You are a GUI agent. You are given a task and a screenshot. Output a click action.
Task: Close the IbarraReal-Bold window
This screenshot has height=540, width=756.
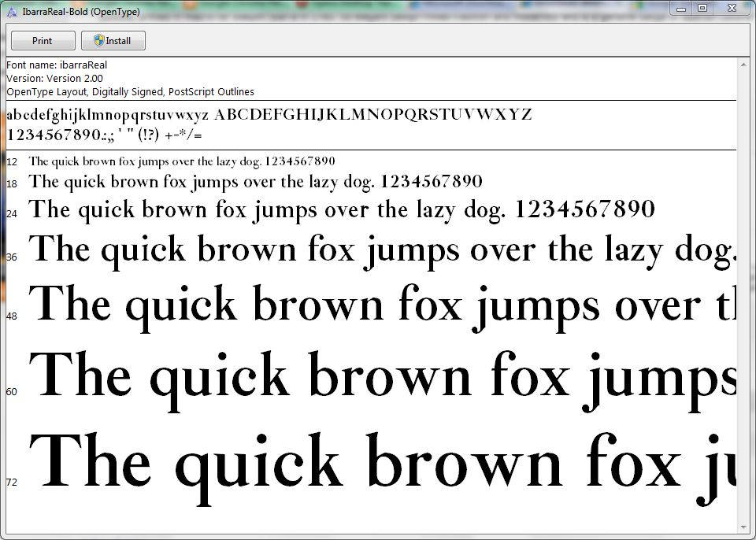tap(732, 8)
